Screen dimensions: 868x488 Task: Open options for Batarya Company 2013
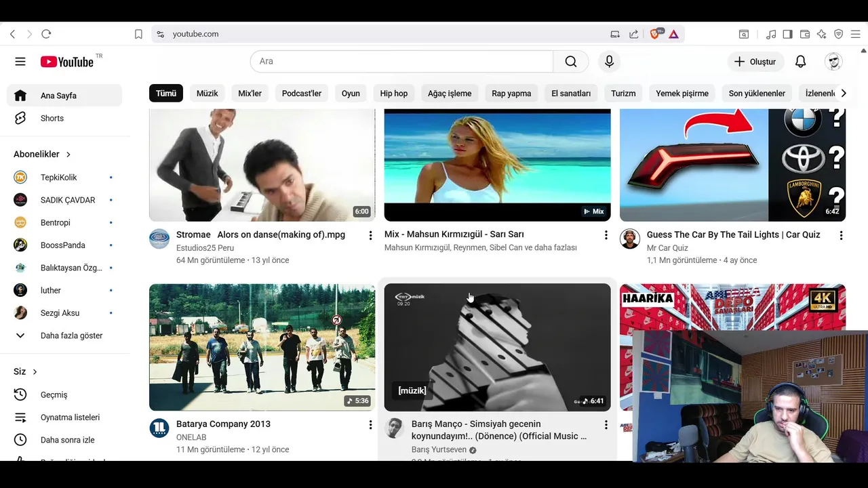point(370,425)
